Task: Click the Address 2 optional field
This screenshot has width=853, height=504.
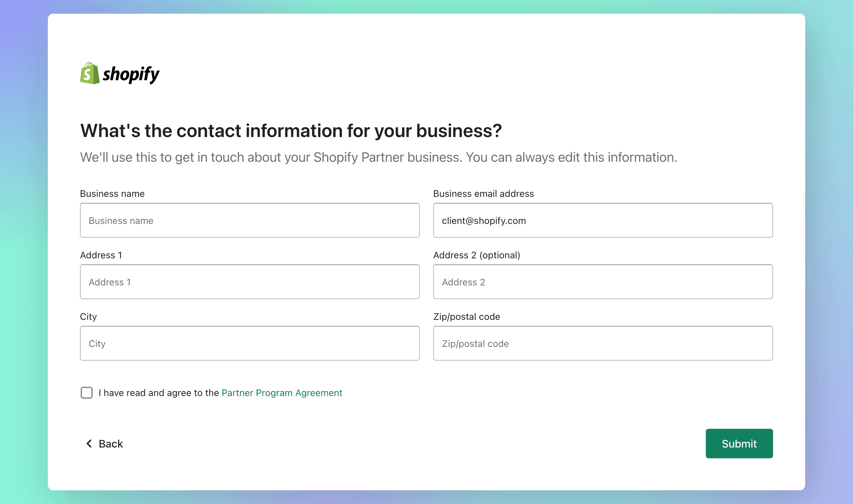Action: pos(603,282)
